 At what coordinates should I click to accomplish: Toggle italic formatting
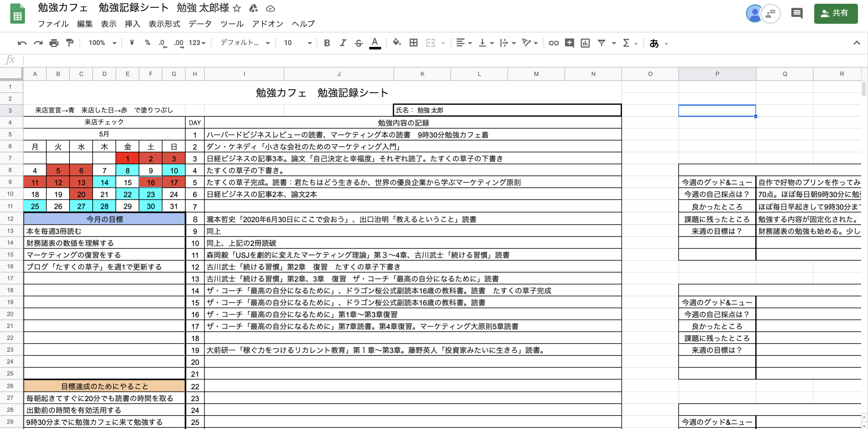343,43
